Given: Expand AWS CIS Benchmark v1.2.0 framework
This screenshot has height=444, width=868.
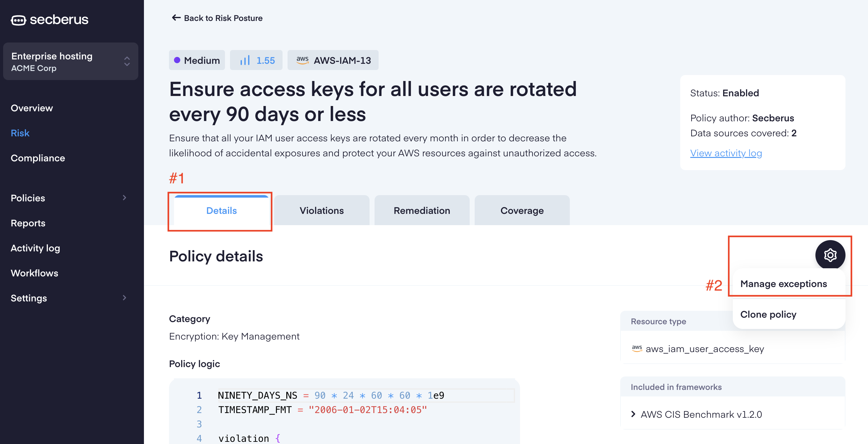Looking at the screenshot, I should tap(633, 414).
